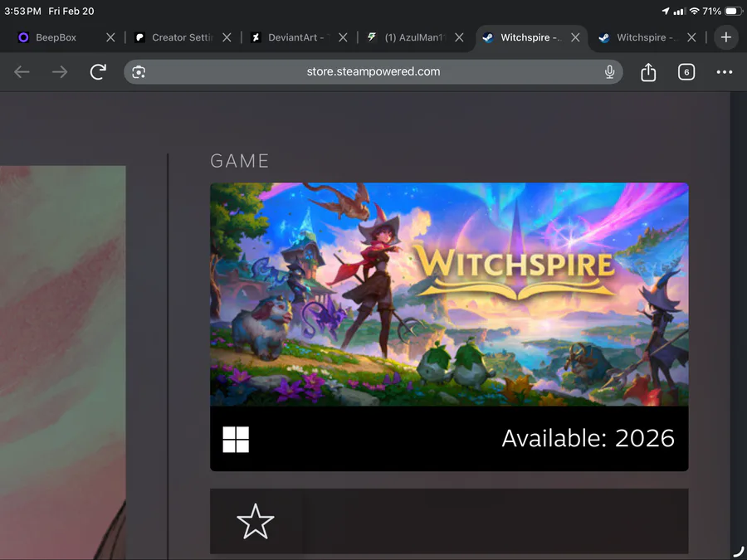Screen dimensions: 747x560
Task: Click the 3:53 PM clock
Action: click(x=22, y=11)
